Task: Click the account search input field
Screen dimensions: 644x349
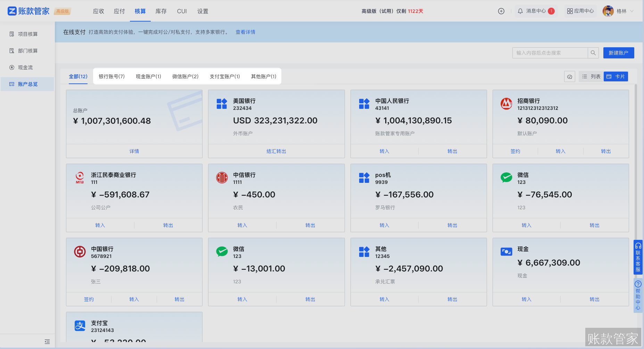Action: pos(550,53)
